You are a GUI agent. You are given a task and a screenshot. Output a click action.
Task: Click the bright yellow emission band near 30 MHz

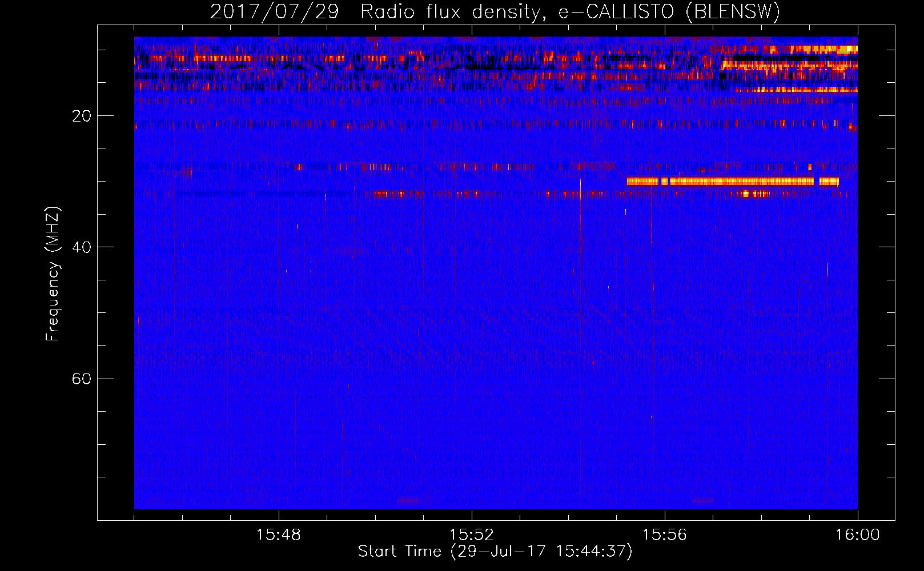point(733,182)
